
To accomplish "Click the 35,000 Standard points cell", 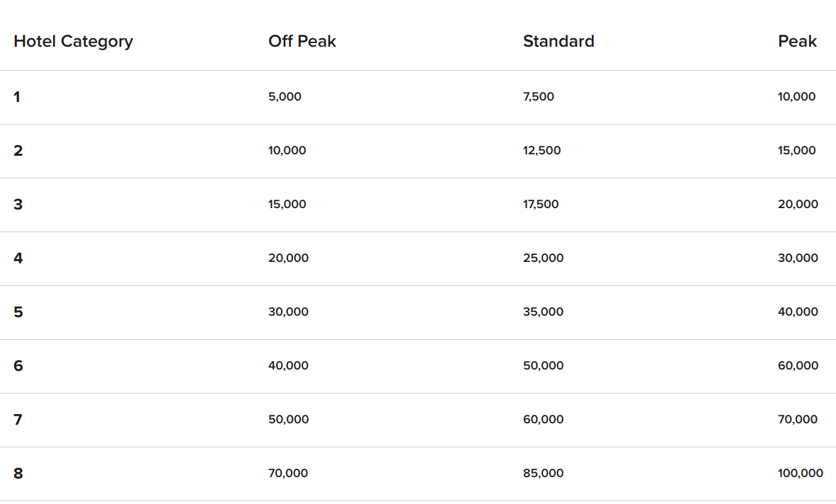I will [x=543, y=312].
